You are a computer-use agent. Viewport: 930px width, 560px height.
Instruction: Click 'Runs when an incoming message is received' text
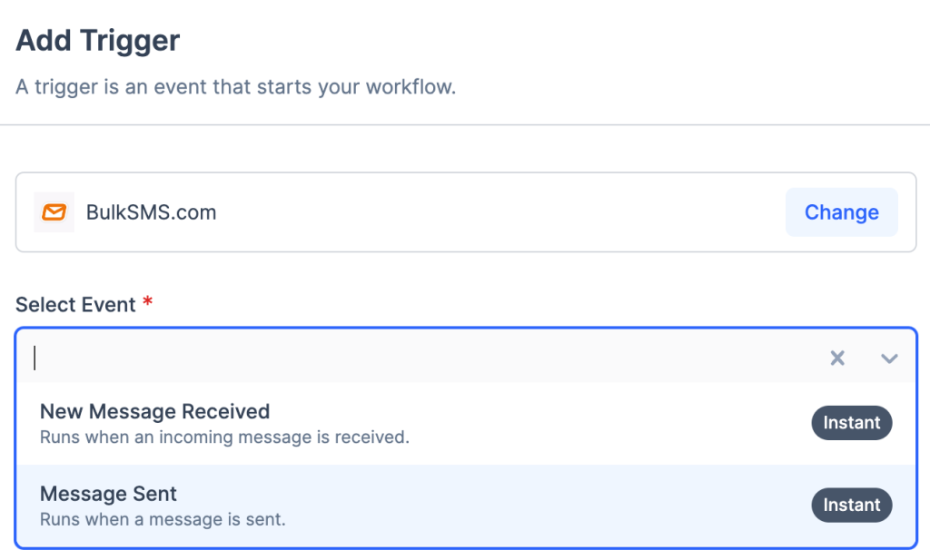(224, 437)
